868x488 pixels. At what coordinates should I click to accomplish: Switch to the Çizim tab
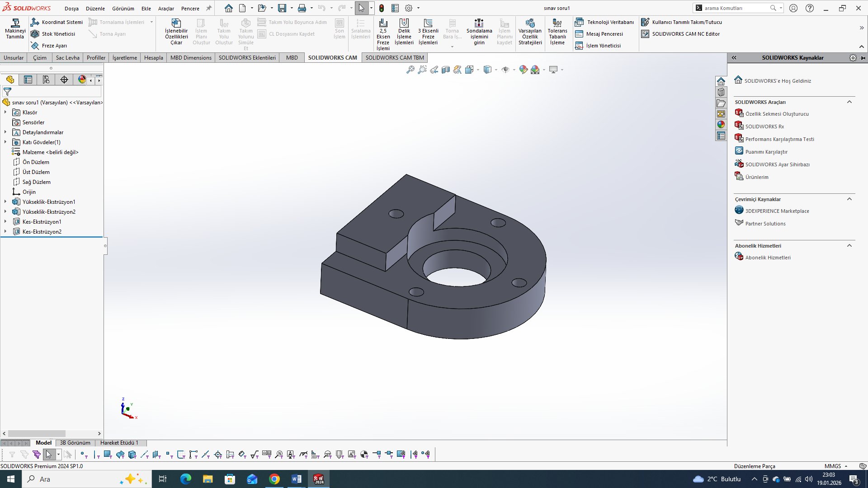click(x=39, y=58)
